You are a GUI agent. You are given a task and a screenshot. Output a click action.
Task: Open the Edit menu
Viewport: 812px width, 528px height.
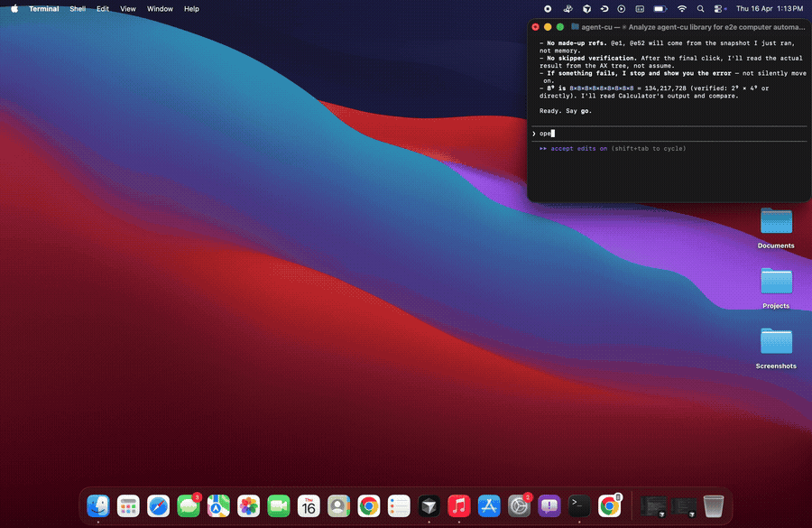tap(103, 9)
